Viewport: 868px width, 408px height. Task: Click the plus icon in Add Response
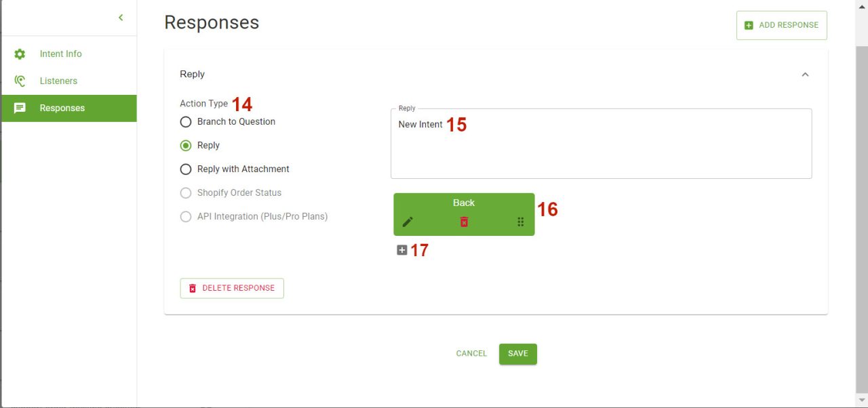point(749,25)
